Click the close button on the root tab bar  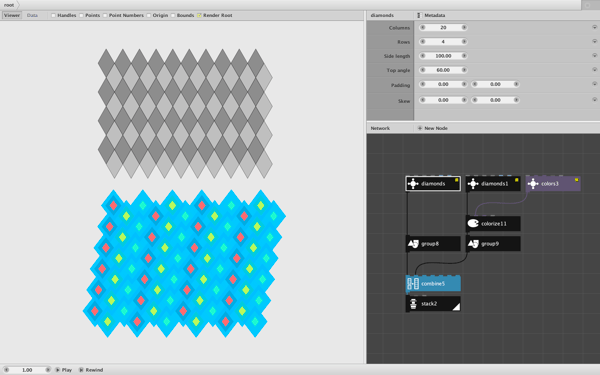pos(588,5)
